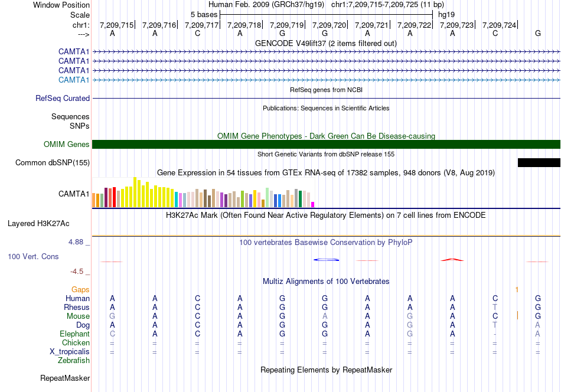Click the ---> sequence direction arrow
This screenshot has height=392, width=561.
click(83, 34)
